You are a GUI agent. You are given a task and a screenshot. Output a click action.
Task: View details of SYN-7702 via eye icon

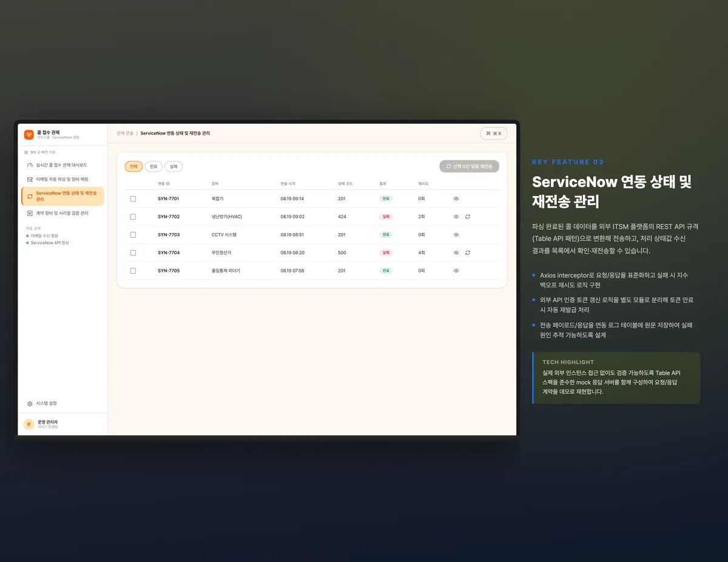[456, 217]
